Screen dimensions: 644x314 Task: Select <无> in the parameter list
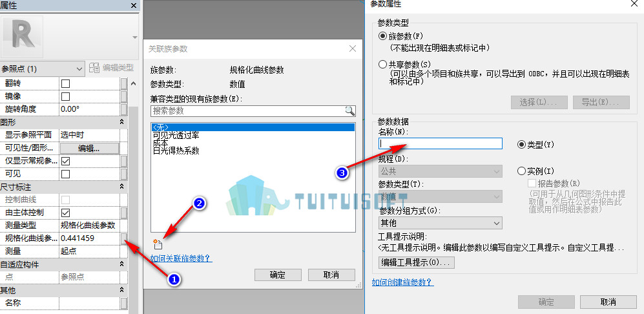[253, 127]
